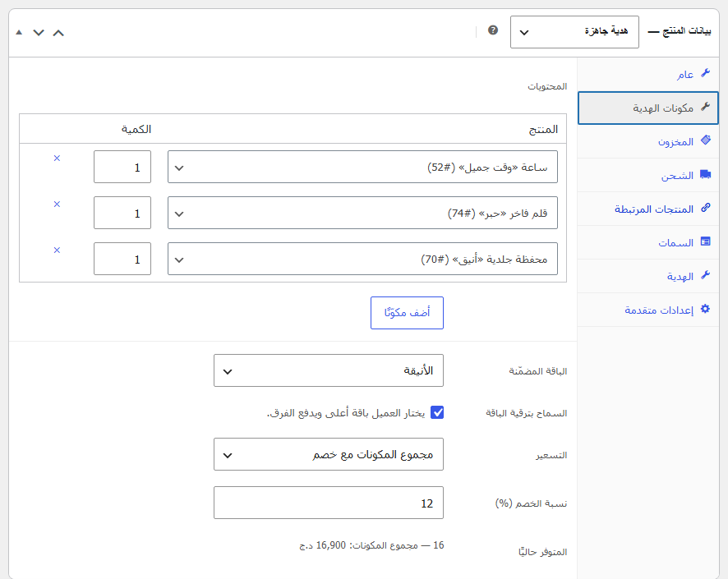Image resolution: width=728 pixels, height=579 pixels.
Task: Click the الكمية column header
Action: (x=136, y=129)
